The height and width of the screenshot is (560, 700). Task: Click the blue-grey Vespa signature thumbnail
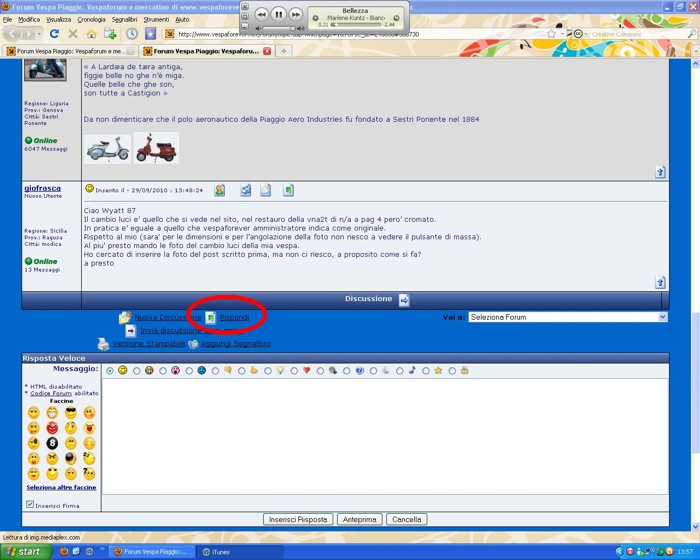107,149
